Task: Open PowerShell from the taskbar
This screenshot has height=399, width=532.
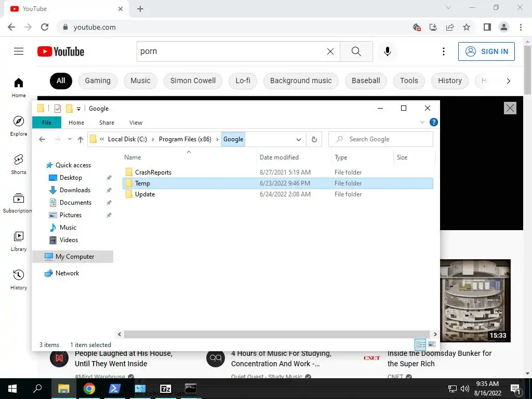Action: [x=115, y=389]
